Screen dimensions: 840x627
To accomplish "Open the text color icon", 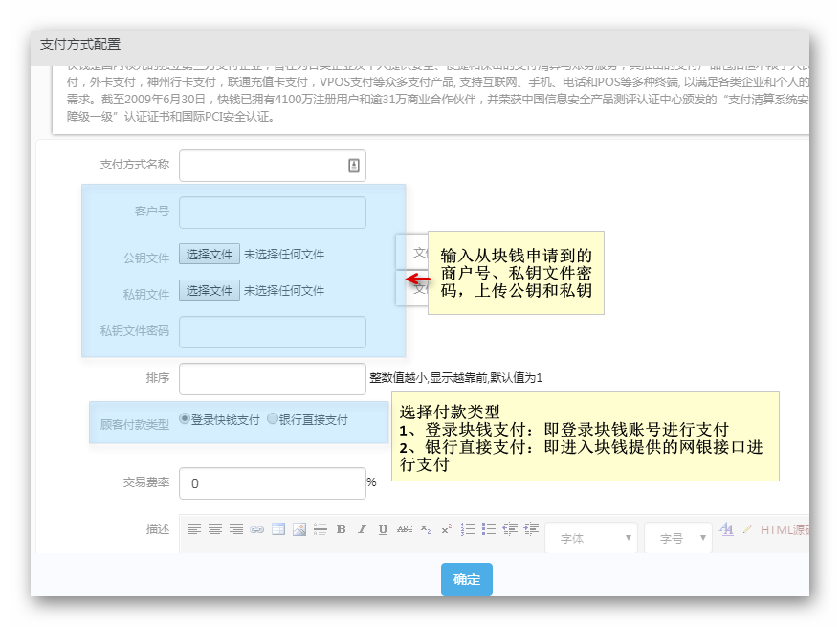I will (726, 529).
